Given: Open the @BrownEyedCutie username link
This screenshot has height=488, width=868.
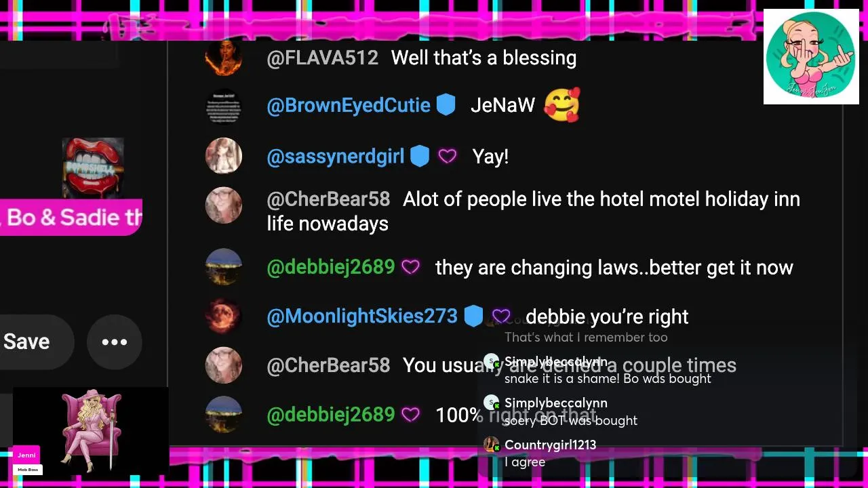Looking at the screenshot, I should click(x=349, y=106).
